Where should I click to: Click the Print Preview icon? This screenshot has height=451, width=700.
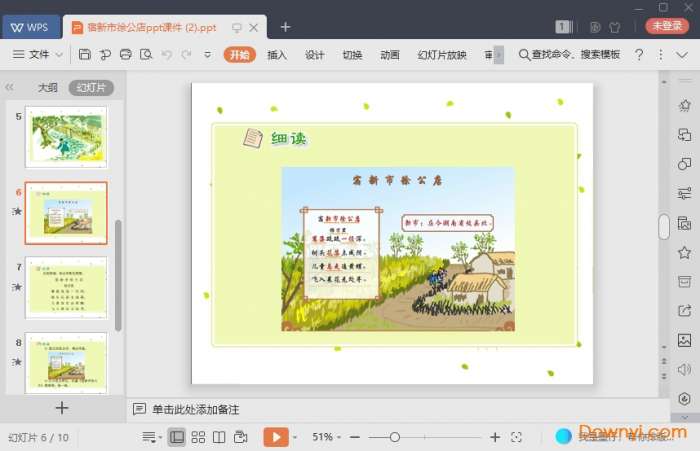146,54
